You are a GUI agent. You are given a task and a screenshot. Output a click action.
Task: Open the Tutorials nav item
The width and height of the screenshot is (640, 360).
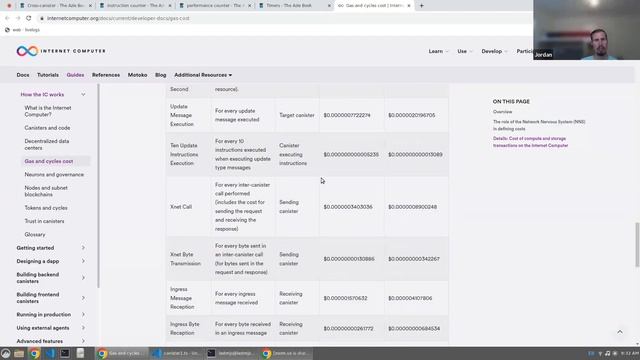(48, 75)
